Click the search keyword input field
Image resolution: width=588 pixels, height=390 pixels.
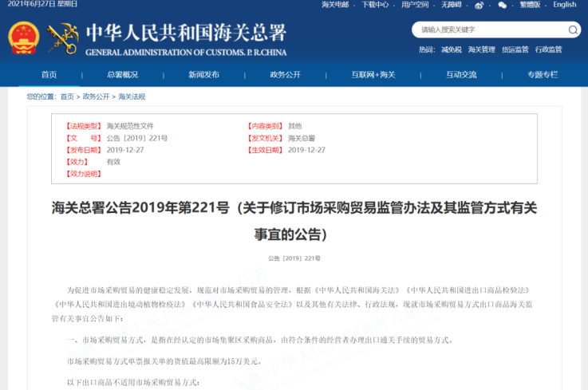(487, 30)
